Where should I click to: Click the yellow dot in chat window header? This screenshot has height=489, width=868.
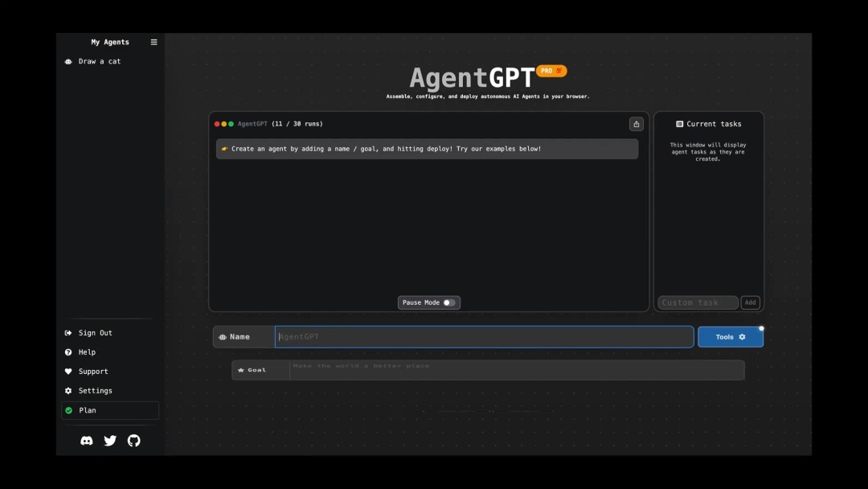tap(224, 124)
